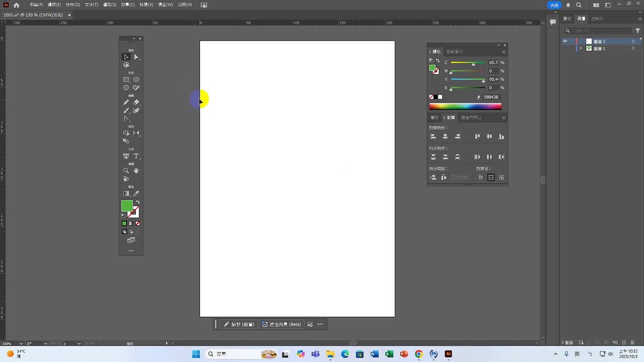Select the Rectangle tool in toolbar
Screen dimensions: 644x362
(x=126, y=79)
